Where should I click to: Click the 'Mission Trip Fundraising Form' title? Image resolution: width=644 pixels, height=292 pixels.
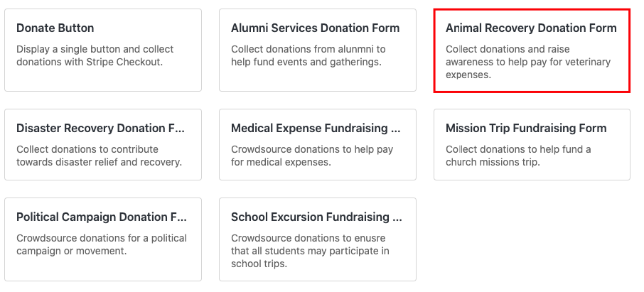point(526,129)
